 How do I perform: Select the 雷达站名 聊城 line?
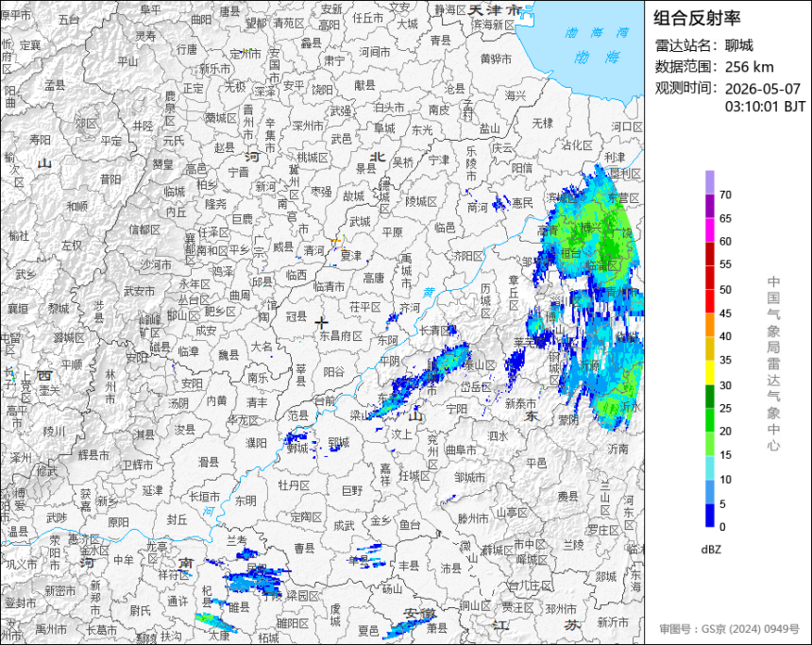click(704, 45)
